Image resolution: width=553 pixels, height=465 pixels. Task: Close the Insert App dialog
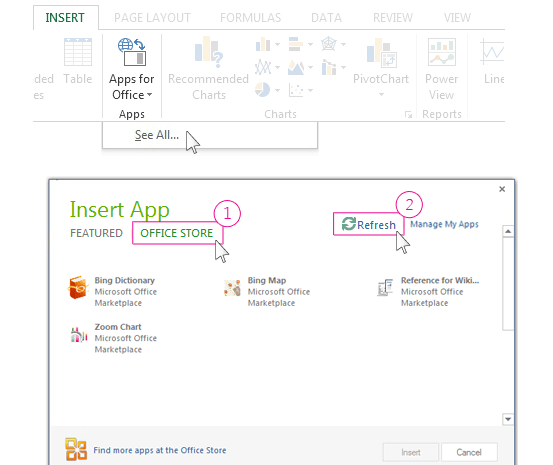coord(502,189)
